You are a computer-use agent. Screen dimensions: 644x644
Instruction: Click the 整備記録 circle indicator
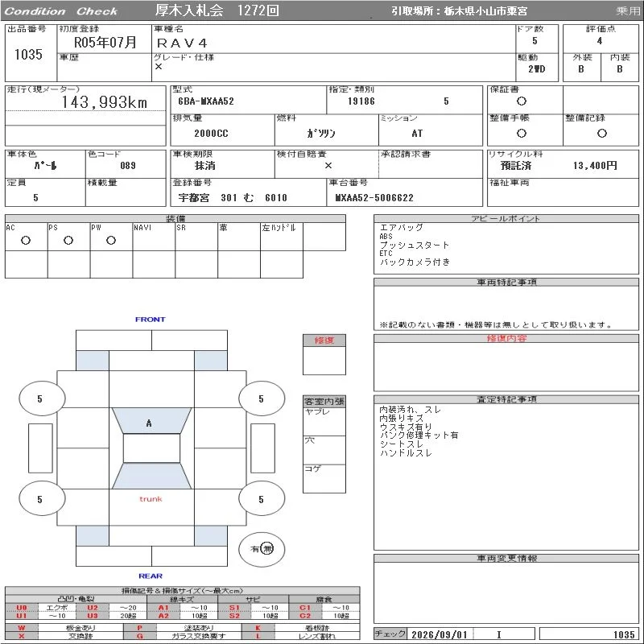coord(602,133)
